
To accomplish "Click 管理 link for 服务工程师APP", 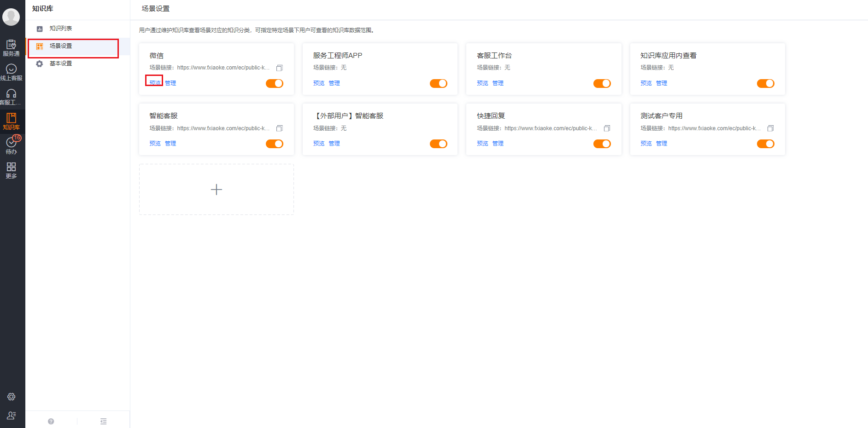I will [x=334, y=83].
